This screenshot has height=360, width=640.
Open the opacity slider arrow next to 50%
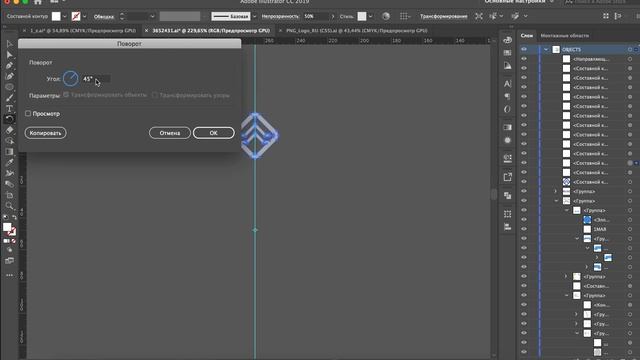[x=333, y=16]
